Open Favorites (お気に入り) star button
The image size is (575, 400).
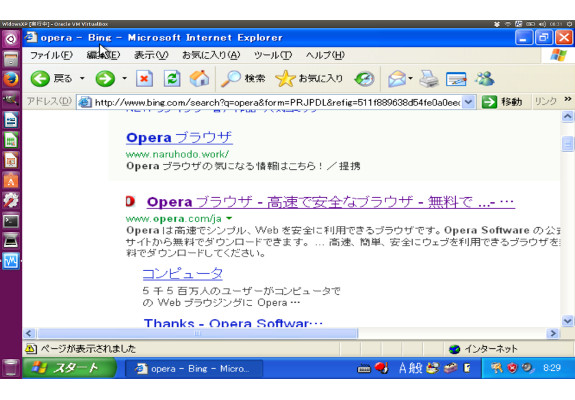click(x=309, y=78)
